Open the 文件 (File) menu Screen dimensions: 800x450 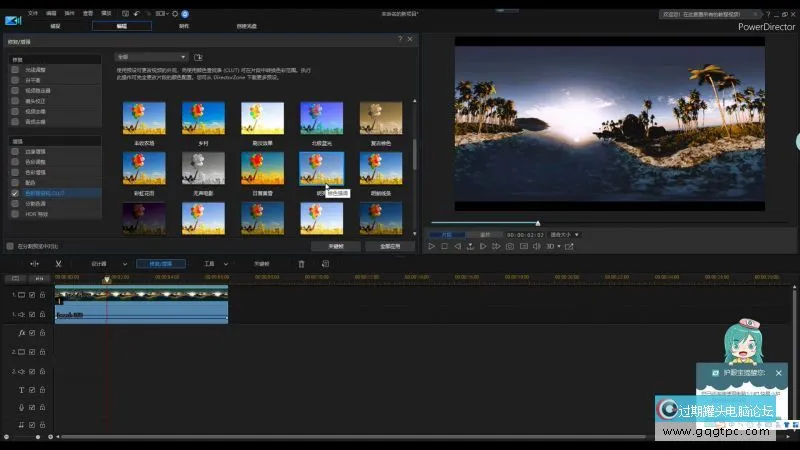coord(33,14)
